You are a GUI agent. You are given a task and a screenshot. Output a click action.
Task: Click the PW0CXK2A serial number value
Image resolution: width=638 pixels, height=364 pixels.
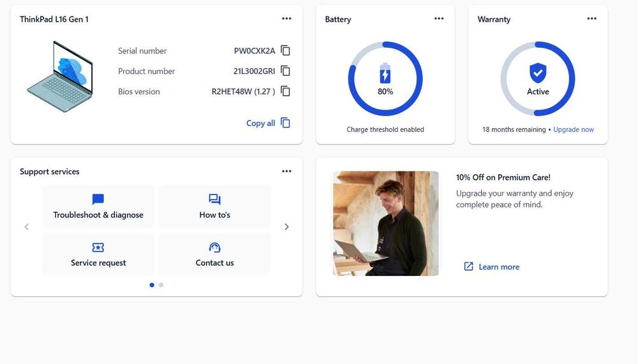(255, 51)
